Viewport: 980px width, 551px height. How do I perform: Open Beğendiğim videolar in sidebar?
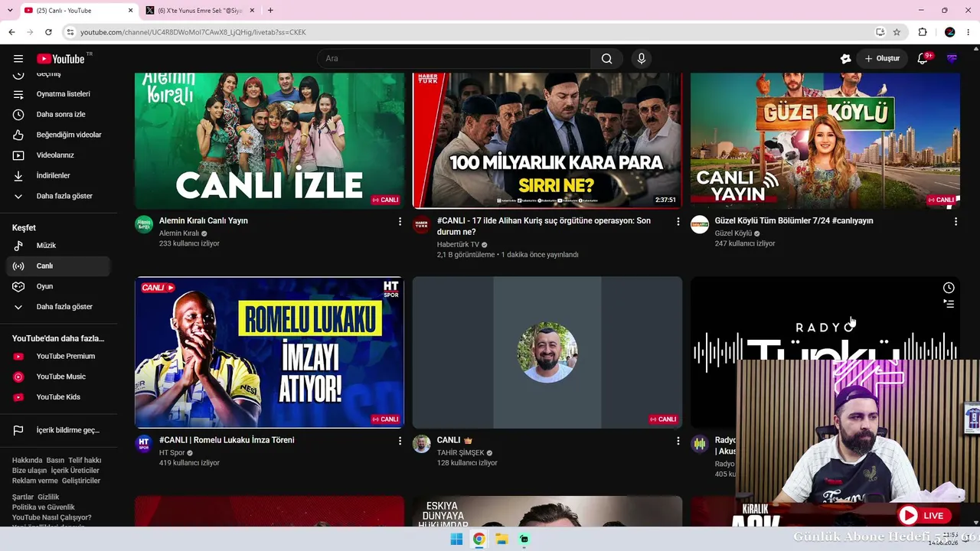pyautogui.click(x=57, y=135)
